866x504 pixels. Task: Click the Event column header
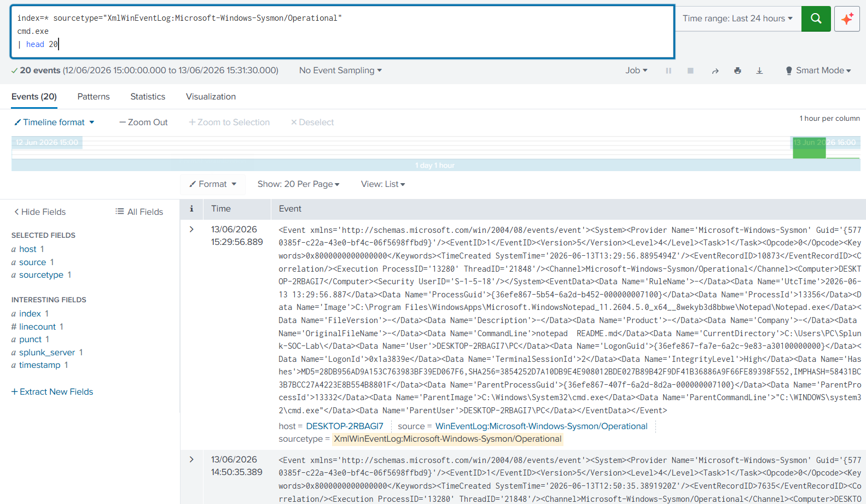tap(290, 209)
